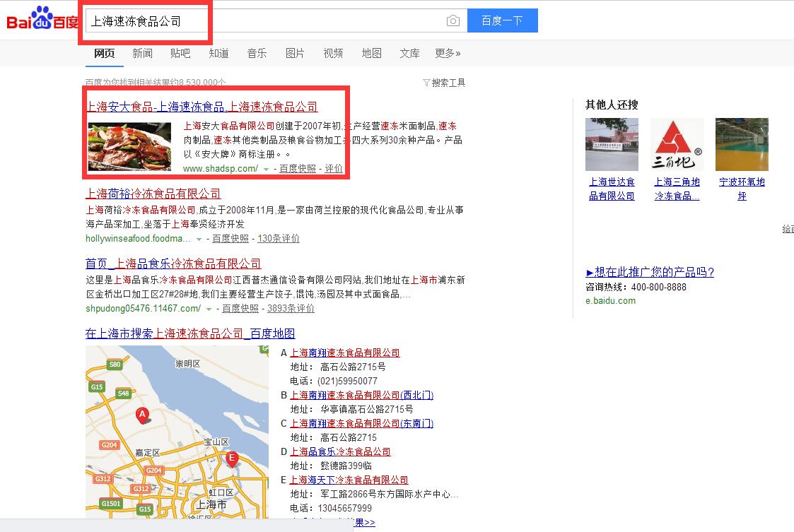Open 百度快照 for the shpudong05476 result
Viewport: 794px width, 532px height.
(240, 308)
